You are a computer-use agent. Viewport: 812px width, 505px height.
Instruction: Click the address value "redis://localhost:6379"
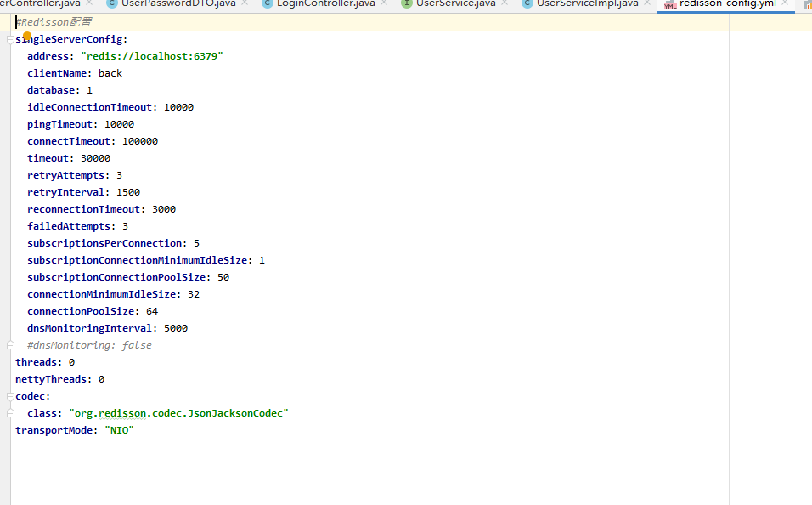(152, 56)
